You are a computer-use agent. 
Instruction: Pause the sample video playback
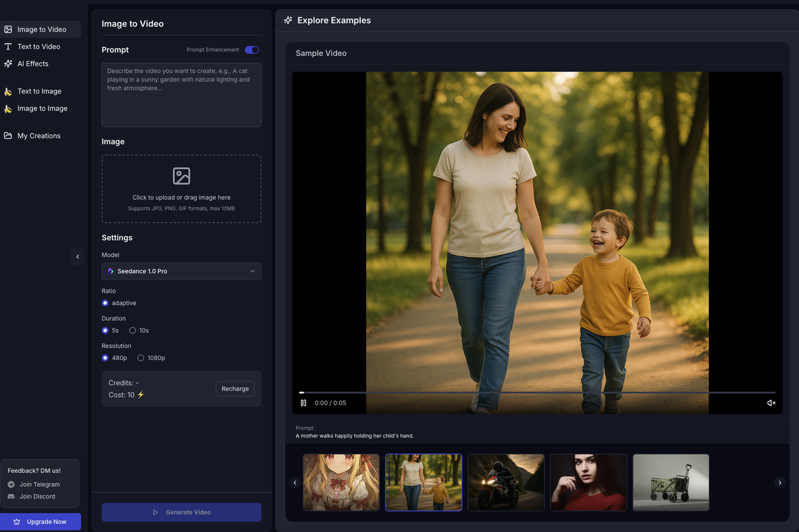click(x=303, y=403)
